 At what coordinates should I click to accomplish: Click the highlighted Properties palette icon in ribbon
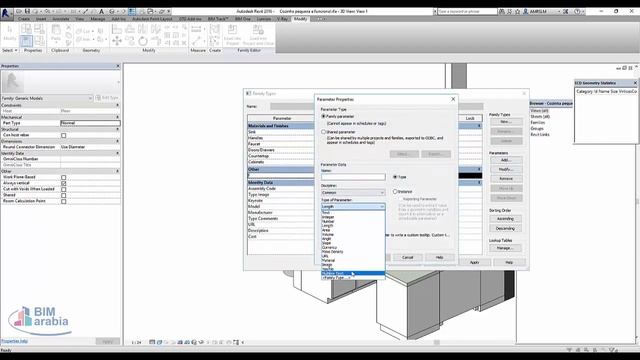point(26,40)
